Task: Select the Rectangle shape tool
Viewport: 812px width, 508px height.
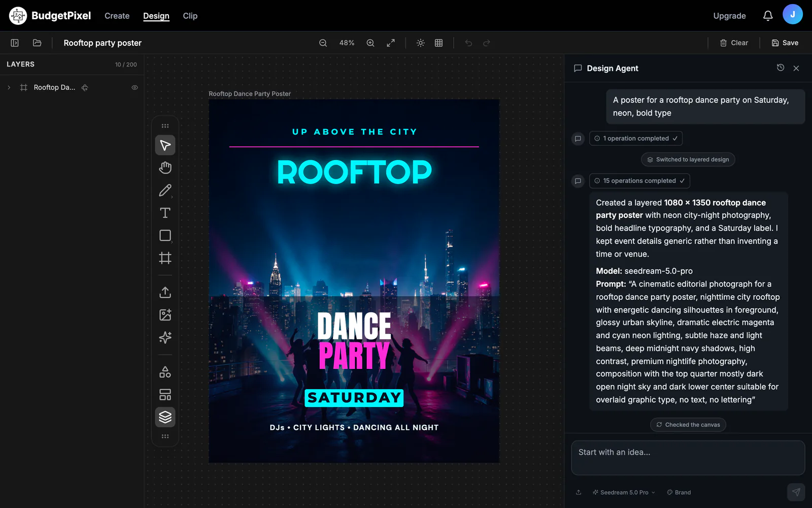Action: coord(165,235)
